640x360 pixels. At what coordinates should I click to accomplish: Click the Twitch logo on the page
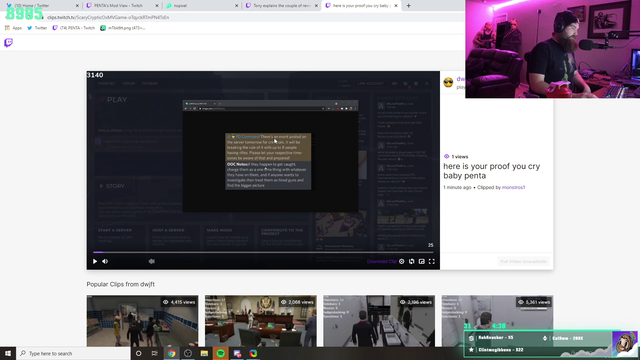(8, 42)
